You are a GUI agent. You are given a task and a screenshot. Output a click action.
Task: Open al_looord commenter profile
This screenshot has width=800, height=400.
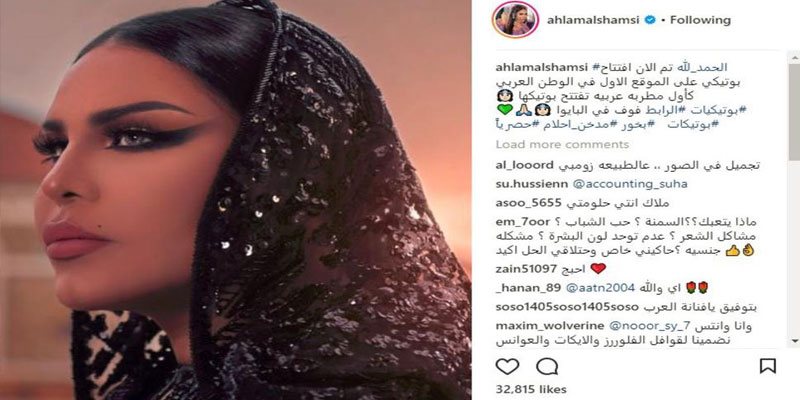coord(524,166)
